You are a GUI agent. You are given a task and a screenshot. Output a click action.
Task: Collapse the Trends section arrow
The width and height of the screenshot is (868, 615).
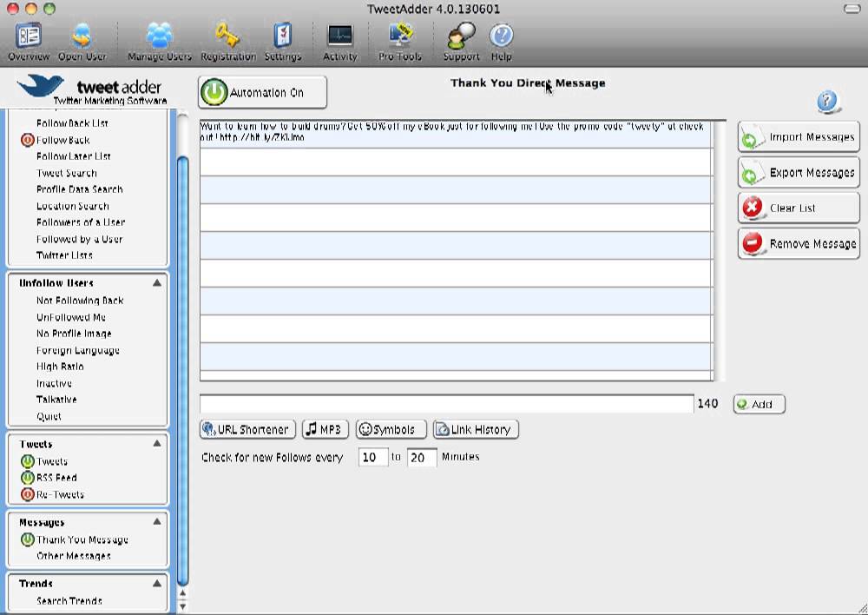pos(157,583)
